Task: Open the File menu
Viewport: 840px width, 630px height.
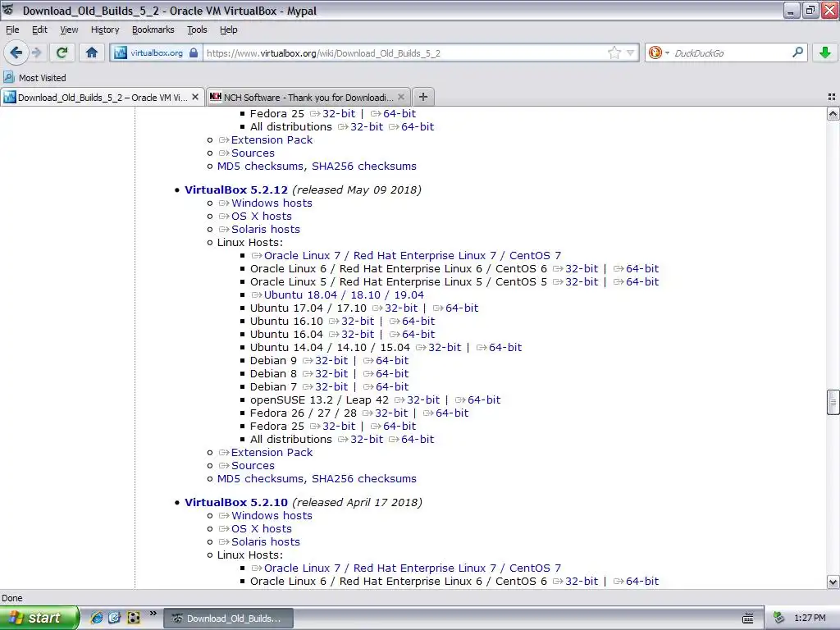Action: tap(12, 30)
